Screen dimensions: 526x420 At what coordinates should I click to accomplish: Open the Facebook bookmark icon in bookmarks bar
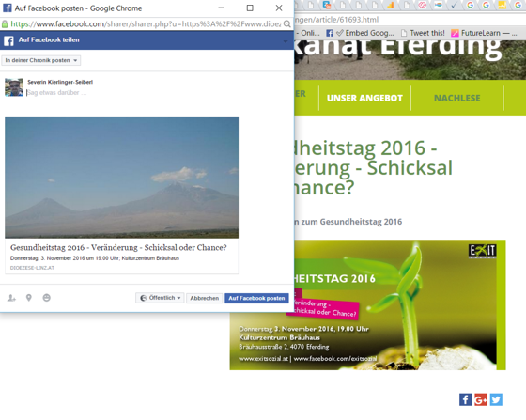click(x=330, y=33)
